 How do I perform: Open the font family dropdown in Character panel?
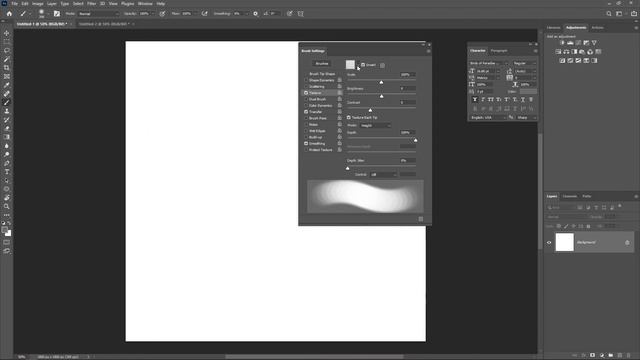pos(489,63)
